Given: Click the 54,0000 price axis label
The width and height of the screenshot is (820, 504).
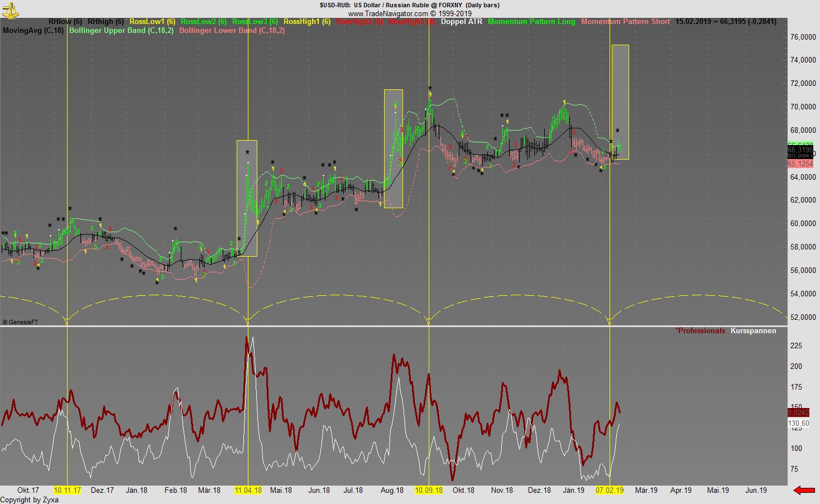Looking at the screenshot, I should coord(803,294).
